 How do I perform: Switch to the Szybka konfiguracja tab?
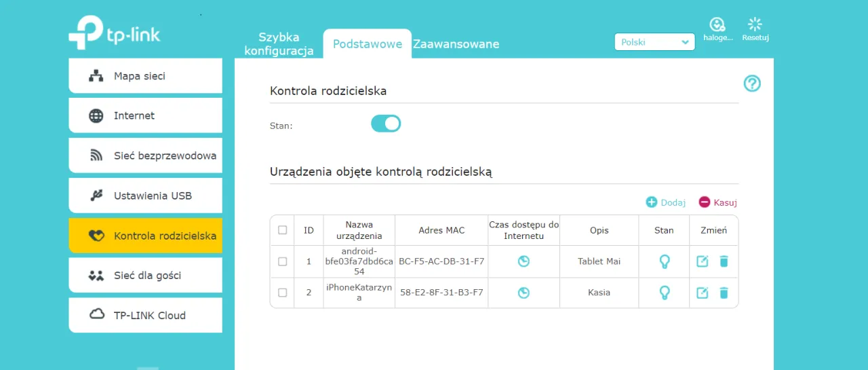(279, 44)
